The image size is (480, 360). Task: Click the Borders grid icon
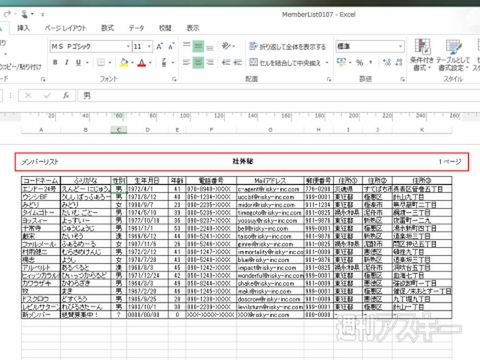point(101,62)
